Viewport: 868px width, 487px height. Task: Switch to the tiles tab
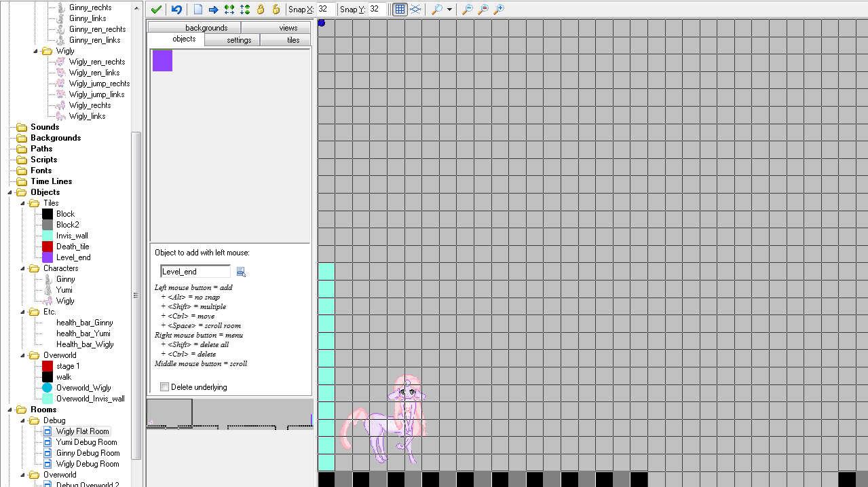click(293, 40)
